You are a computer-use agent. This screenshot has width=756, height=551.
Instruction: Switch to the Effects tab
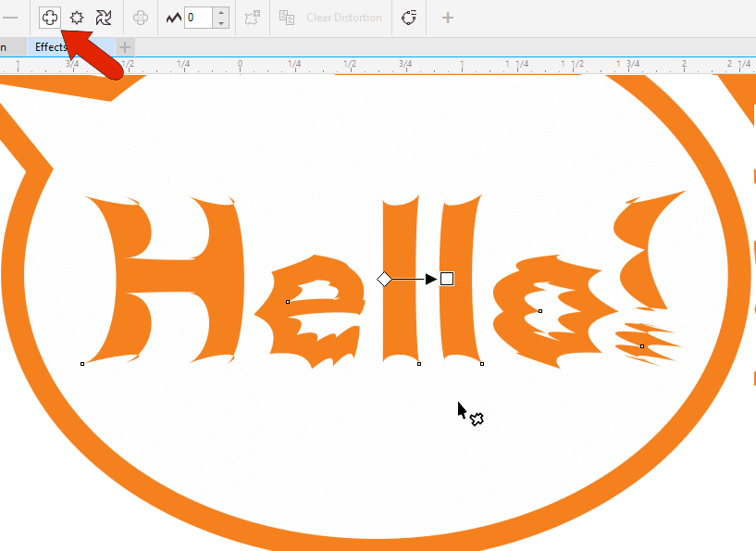tap(51, 47)
